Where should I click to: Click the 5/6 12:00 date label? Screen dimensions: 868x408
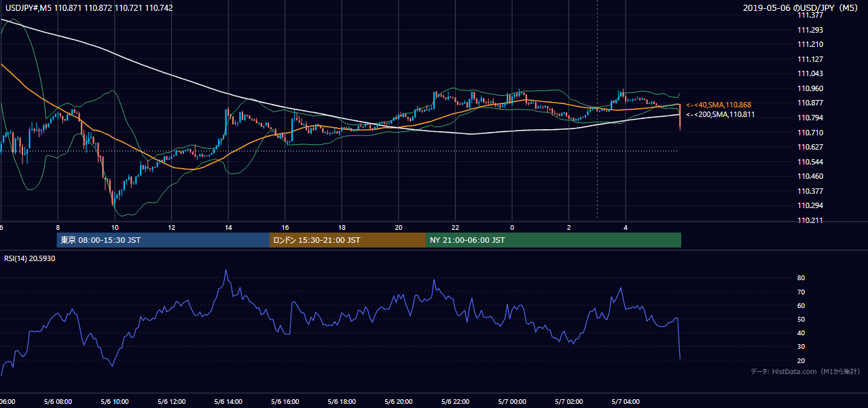[172, 402]
